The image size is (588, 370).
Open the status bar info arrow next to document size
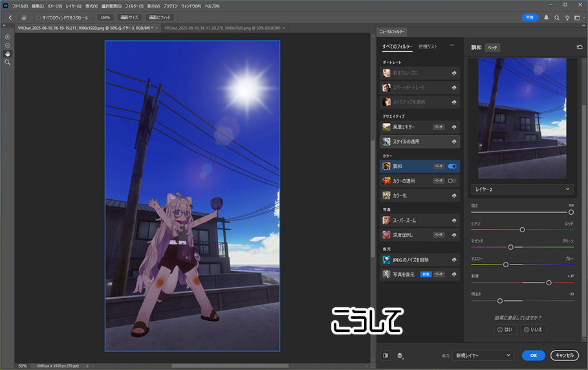(x=87, y=366)
